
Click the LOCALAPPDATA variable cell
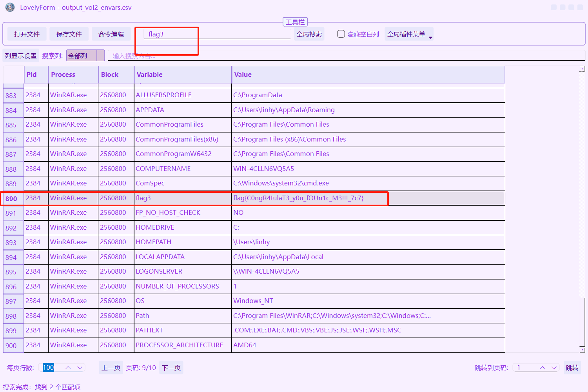pyautogui.click(x=183, y=257)
